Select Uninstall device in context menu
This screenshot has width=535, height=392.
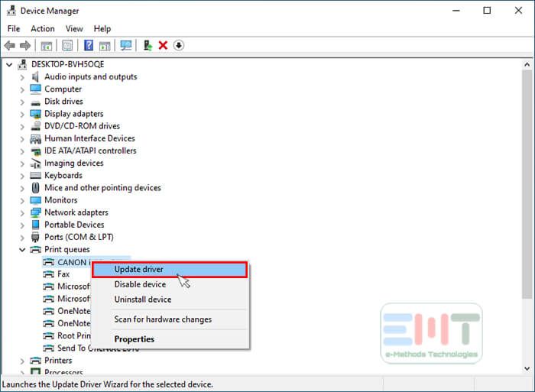[x=143, y=300]
